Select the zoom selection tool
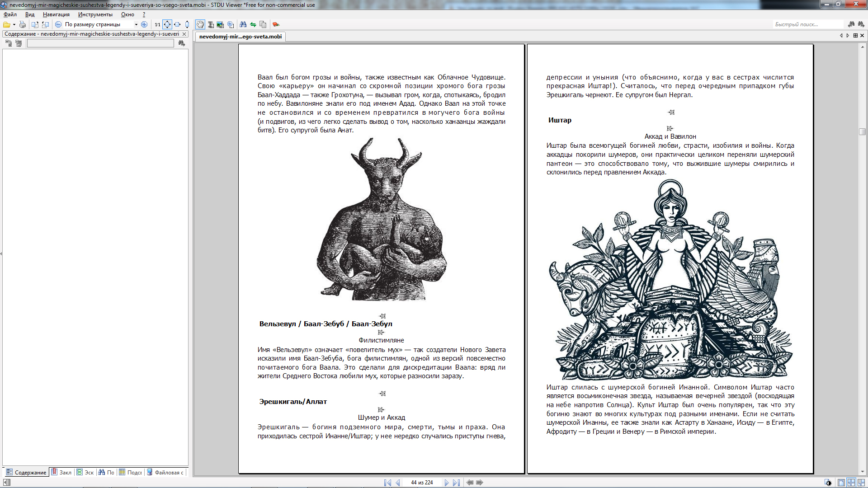Screen dimensions: 868x488 coord(231,24)
